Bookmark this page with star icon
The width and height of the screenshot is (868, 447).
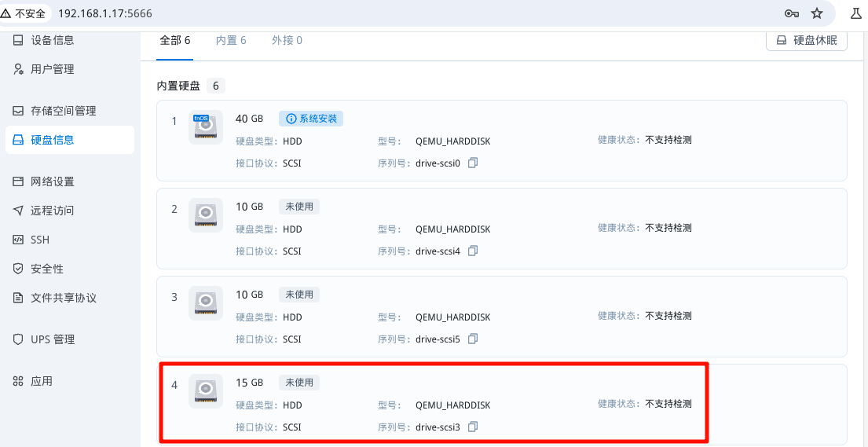[x=817, y=13]
